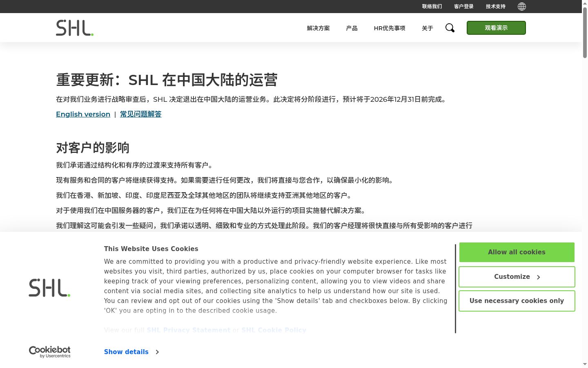Viewport: 588px width, 368px height.
Task: Click the paragraph starting 现有服务和合同的客户
Action: [x=226, y=180]
